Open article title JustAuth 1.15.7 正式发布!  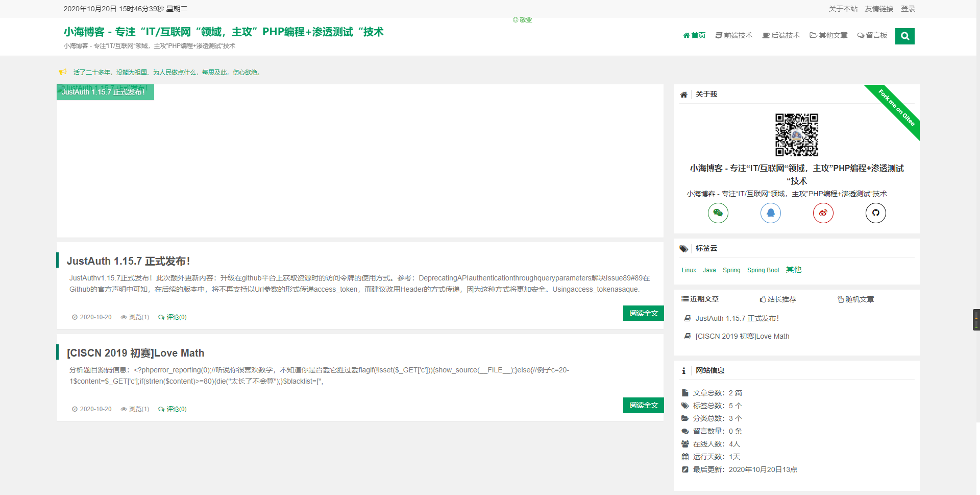click(x=129, y=261)
